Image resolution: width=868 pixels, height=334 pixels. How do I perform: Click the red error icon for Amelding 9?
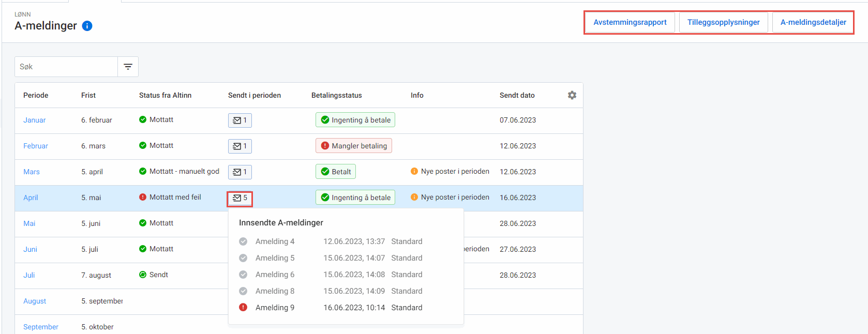pos(243,308)
